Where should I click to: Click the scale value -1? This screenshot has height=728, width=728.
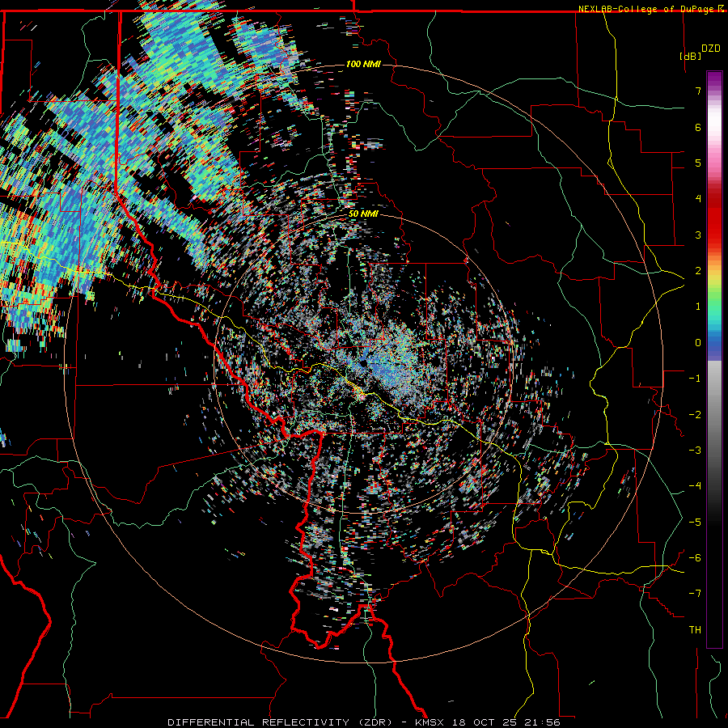[x=695, y=379]
